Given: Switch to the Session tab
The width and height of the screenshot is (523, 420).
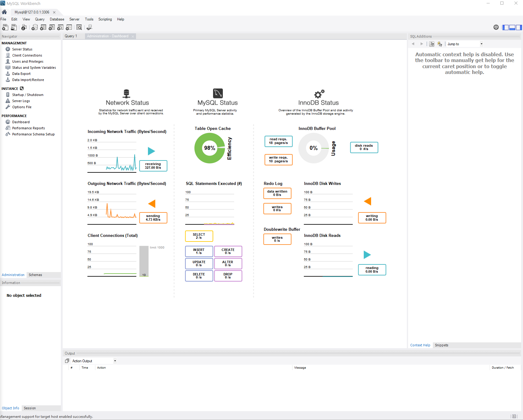Looking at the screenshot, I should 30,408.
